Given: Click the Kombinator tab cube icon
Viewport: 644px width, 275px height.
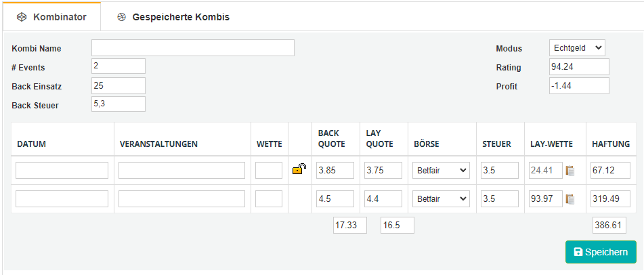Looking at the screenshot, I should tap(22, 17).
